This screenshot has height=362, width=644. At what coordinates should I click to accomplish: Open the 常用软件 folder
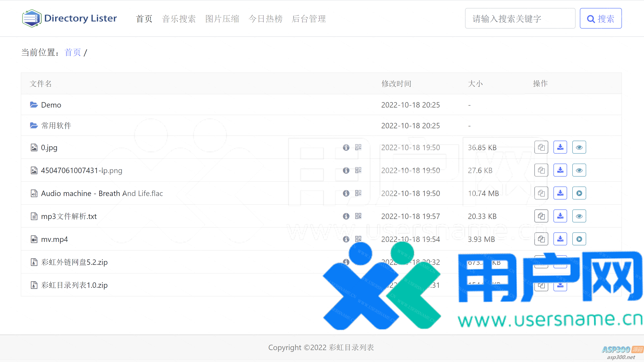[x=56, y=125]
